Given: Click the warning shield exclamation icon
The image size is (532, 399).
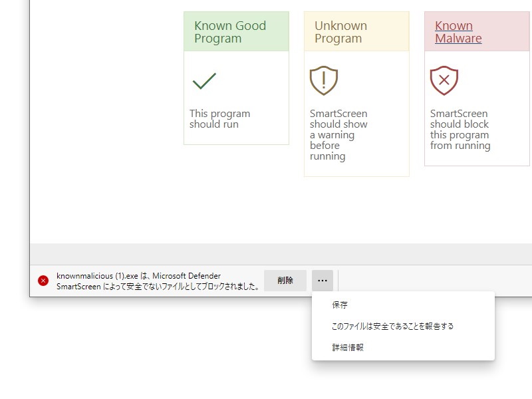Looking at the screenshot, I should [324, 80].
